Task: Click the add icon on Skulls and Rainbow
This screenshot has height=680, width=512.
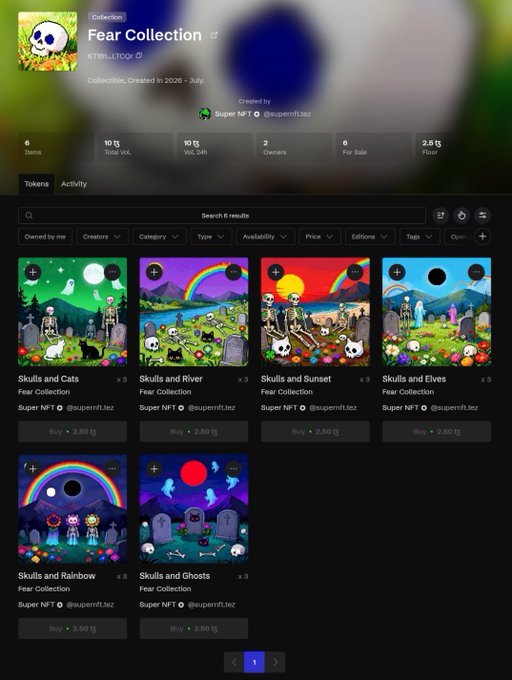Action: (x=33, y=469)
